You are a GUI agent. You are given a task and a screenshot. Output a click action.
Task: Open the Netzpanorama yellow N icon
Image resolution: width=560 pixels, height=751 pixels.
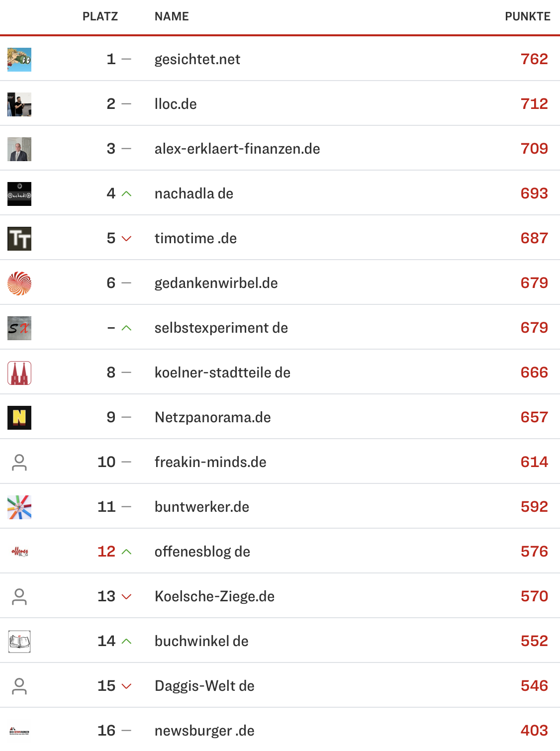[x=19, y=418]
